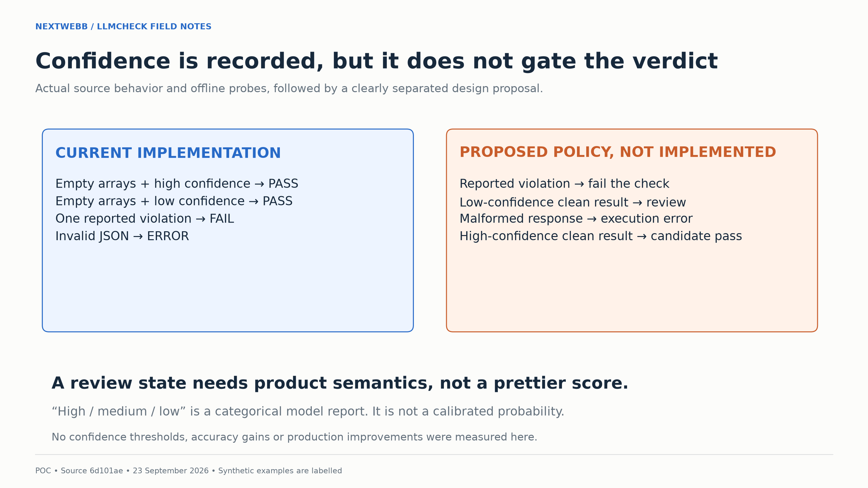Select the main title about confidence and verdict

coord(376,62)
